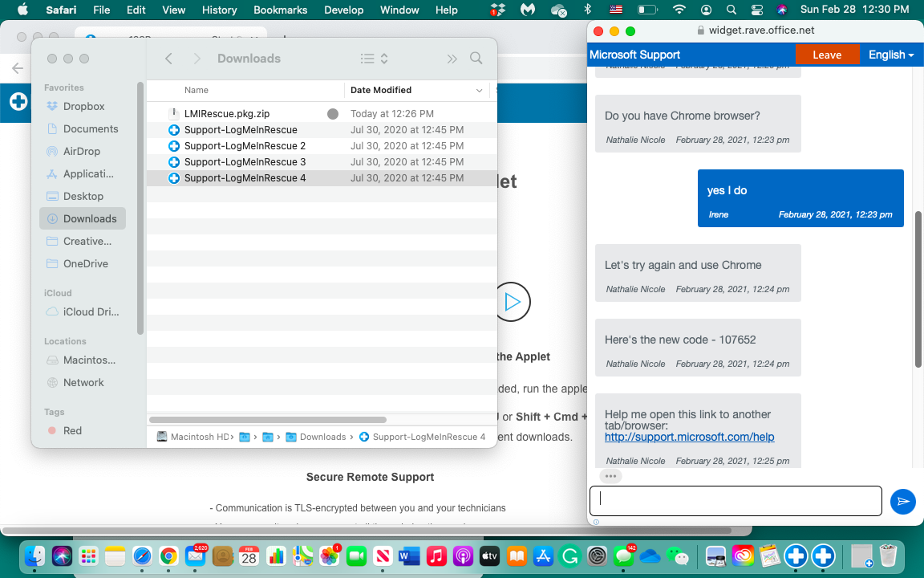The width and height of the screenshot is (924, 578).
Task: Click the chat message input field
Action: [x=735, y=501]
